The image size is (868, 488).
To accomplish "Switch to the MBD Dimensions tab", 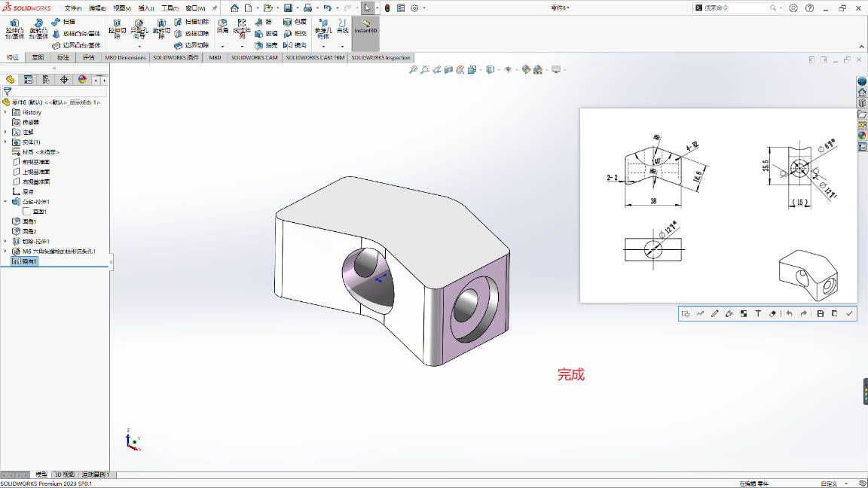I will pyautogui.click(x=125, y=57).
